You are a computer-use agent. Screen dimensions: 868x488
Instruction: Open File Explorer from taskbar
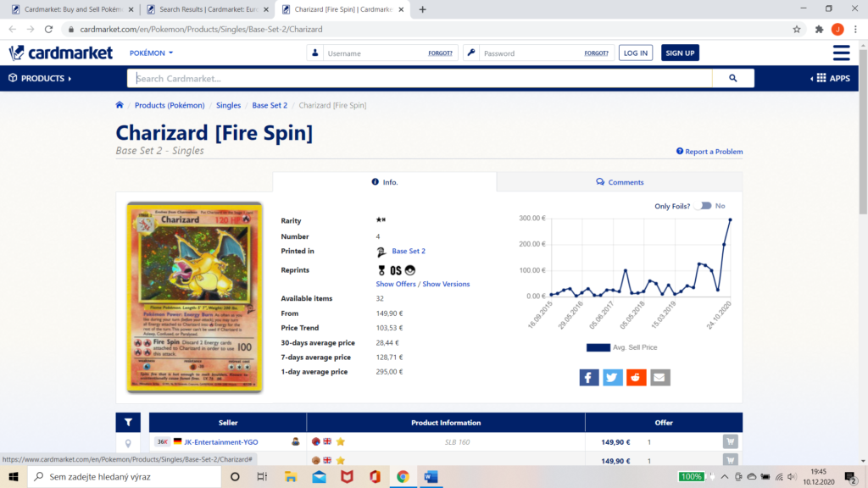pos(291,476)
